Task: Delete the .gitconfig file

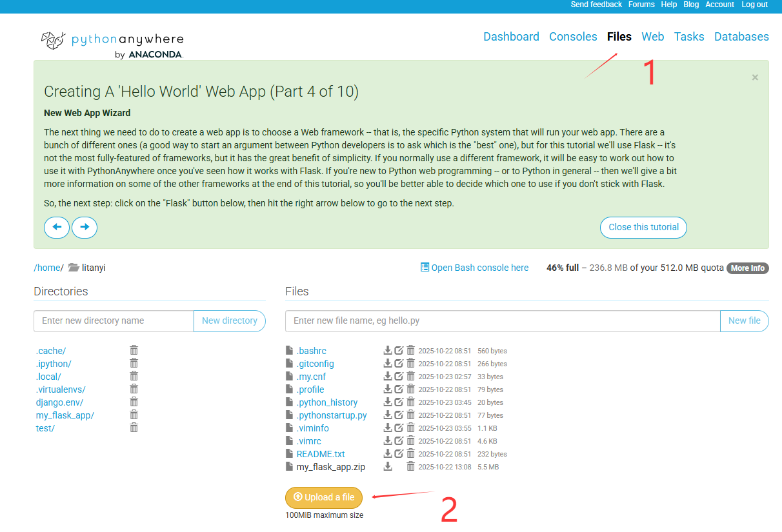Action: click(410, 363)
